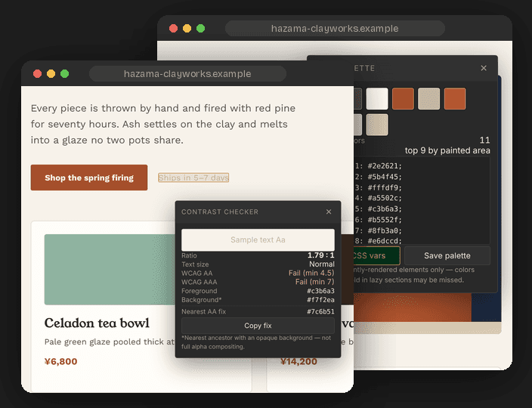
Task: Click the yellow minimize dot of back window
Action: click(187, 29)
